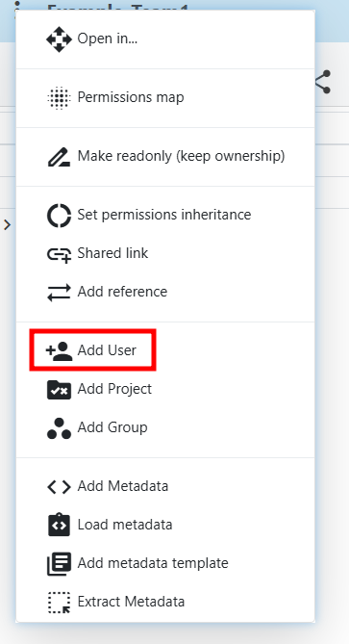Viewport: 349px width, 644px height.
Task: Click the broken-circle permissions inheritance icon
Action: coord(59,216)
